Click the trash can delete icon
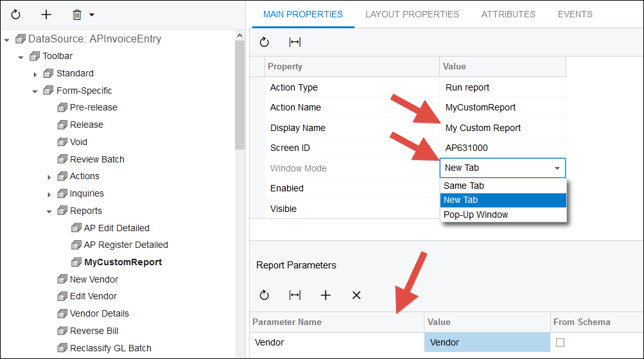 [x=77, y=14]
